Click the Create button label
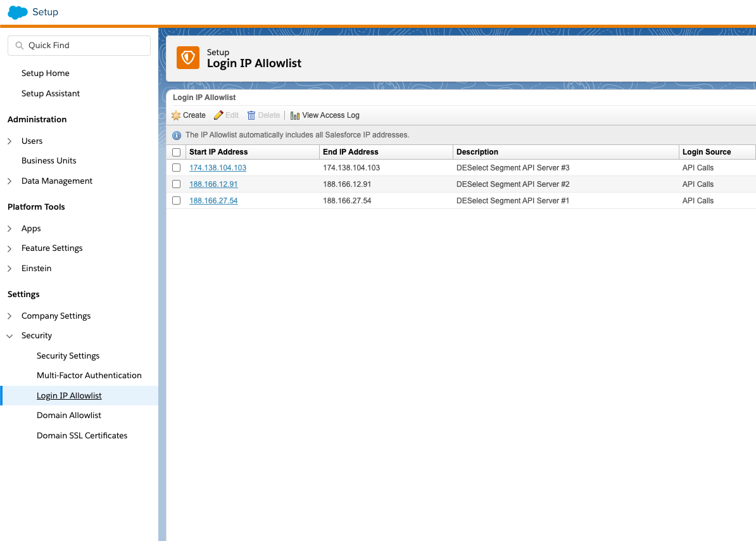This screenshot has height=541, width=756. [194, 115]
